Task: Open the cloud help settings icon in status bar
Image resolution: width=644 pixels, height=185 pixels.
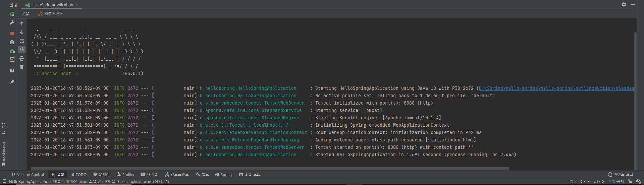Action: pos(638,181)
